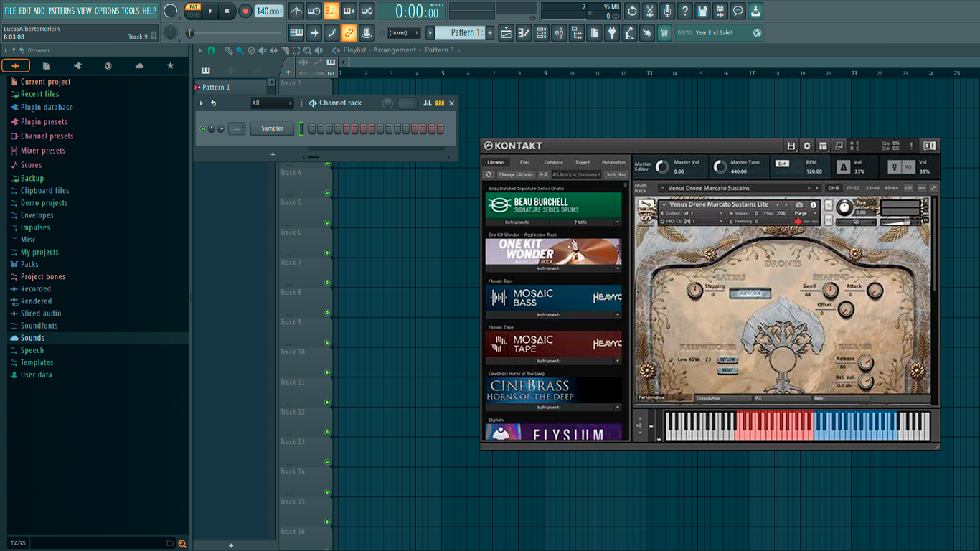The width and height of the screenshot is (980, 551).
Task: Stop playback with the stop button
Action: (227, 11)
